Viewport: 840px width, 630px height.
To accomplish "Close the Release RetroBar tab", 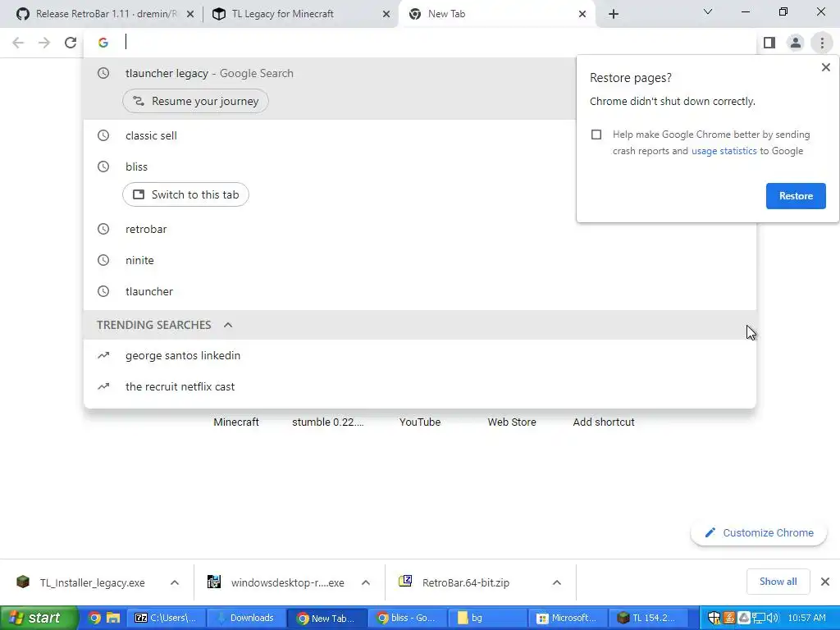I will tap(190, 15).
